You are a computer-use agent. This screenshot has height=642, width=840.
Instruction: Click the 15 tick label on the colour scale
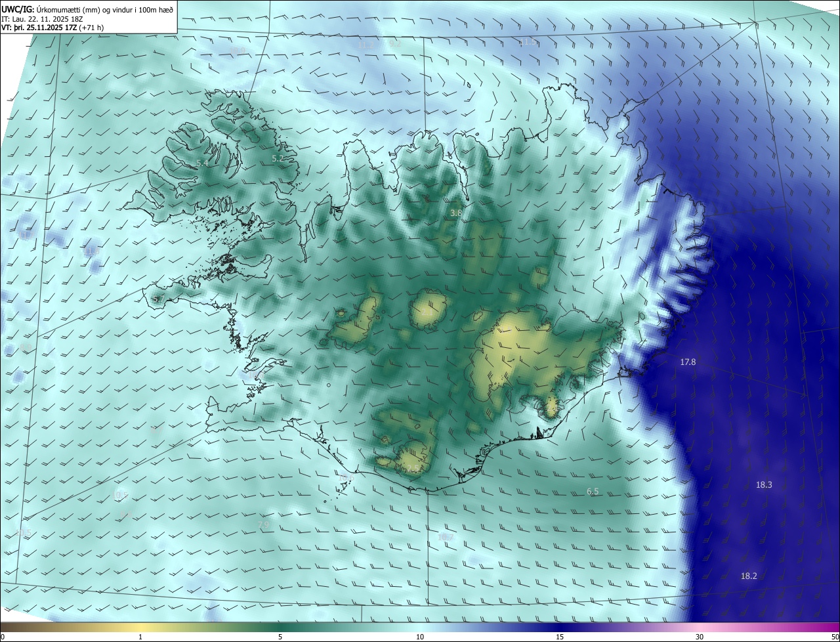coord(560,637)
